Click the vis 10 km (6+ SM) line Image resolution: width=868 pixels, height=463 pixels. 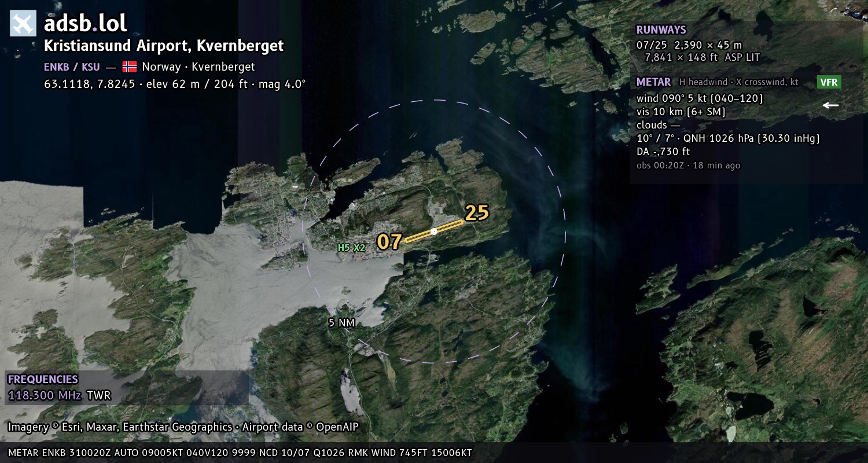[x=681, y=112]
